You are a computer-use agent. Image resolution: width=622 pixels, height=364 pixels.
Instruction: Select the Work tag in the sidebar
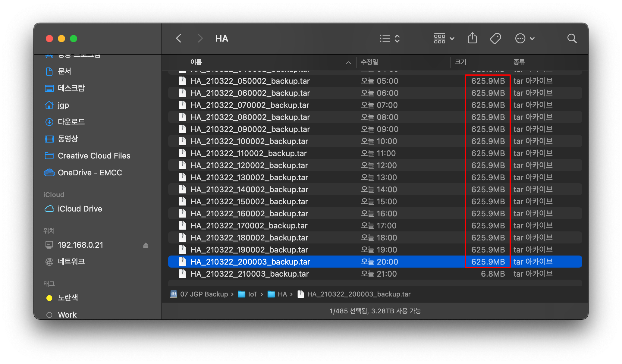pos(67,315)
